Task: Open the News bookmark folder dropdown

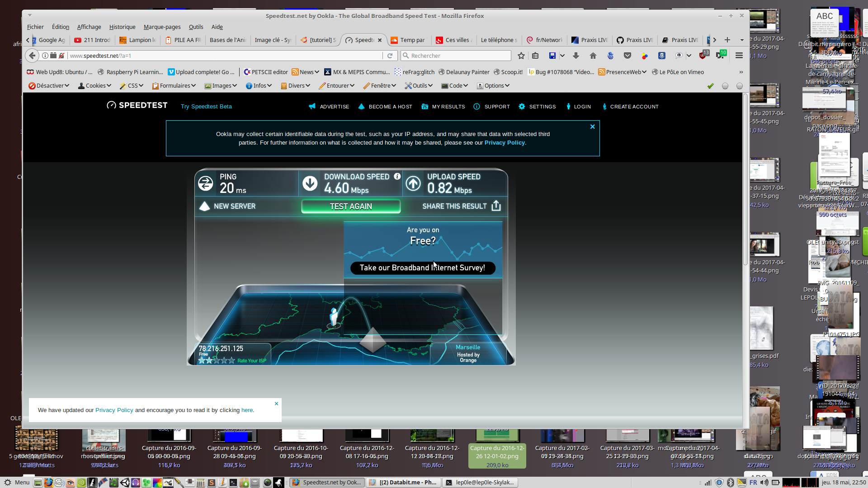Action: [x=306, y=72]
